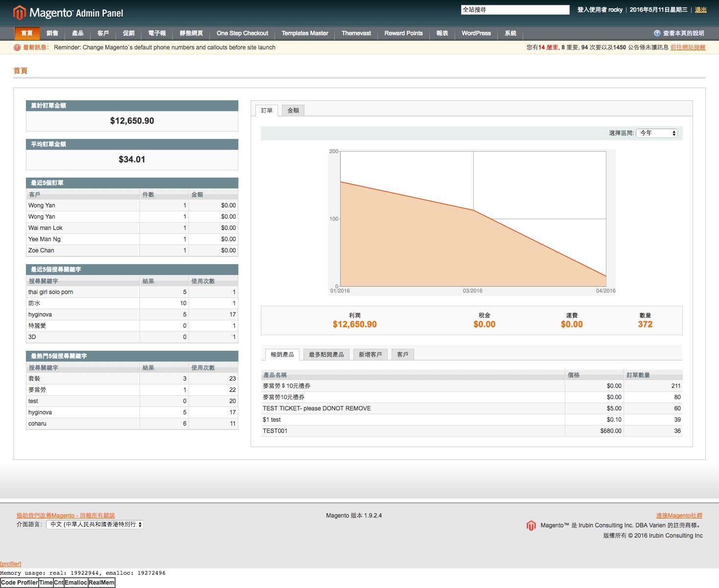Open the 連接Magento社群 link
Image resolution: width=719 pixels, height=588 pixels.
pyautogui.click(x=679, y=516)
